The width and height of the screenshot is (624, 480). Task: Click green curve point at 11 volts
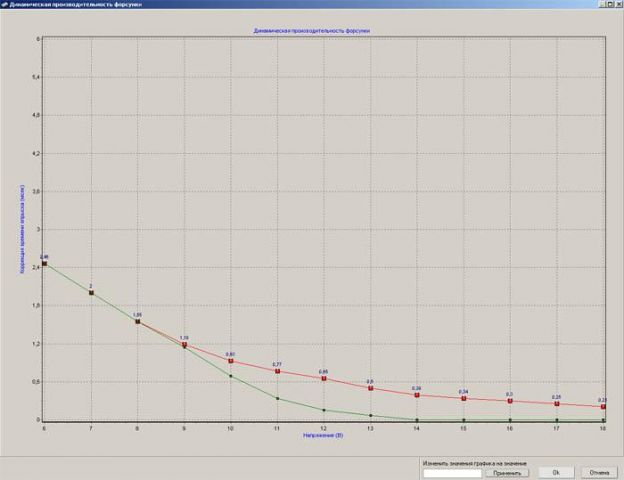tap(277, 399)
